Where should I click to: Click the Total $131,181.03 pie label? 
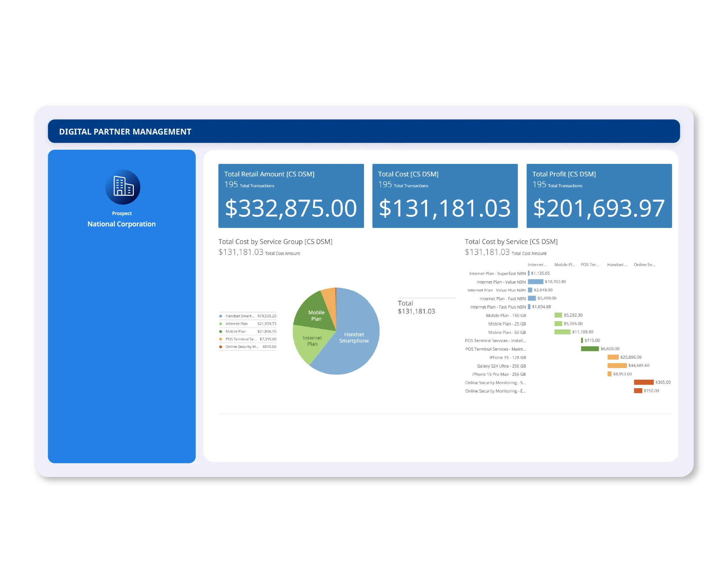[416, 308]
